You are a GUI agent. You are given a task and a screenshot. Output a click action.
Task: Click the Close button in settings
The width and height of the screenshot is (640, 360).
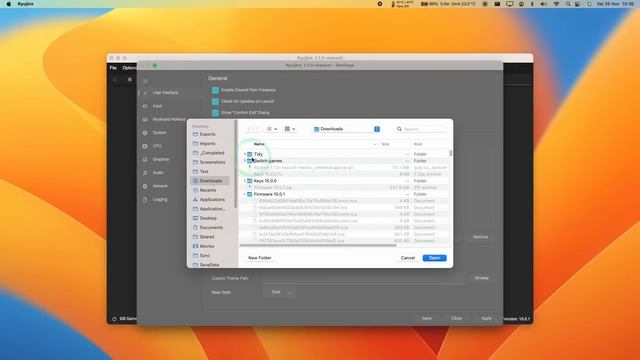456,318
